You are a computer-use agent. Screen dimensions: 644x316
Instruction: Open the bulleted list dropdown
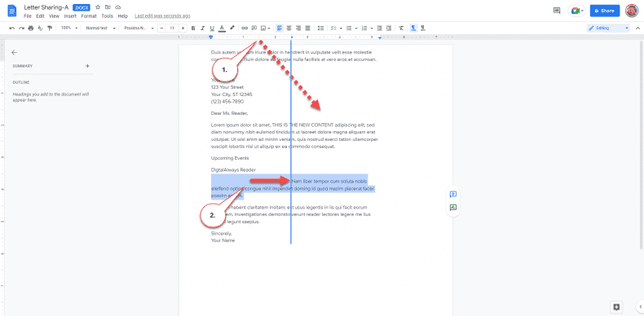click(351, 28)
